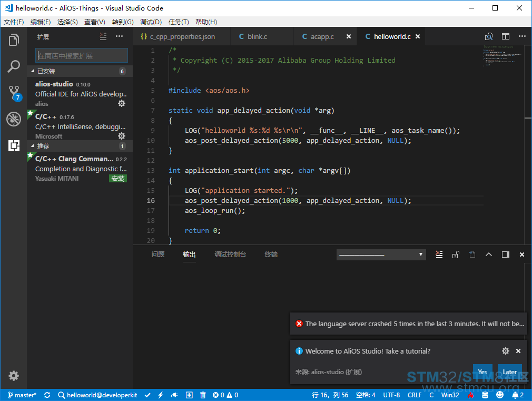Click Yes on the AliOS Studio tutorial prompt
This screenshot has height=401, width=532.
pyautogui.click(x=482, y=372)
